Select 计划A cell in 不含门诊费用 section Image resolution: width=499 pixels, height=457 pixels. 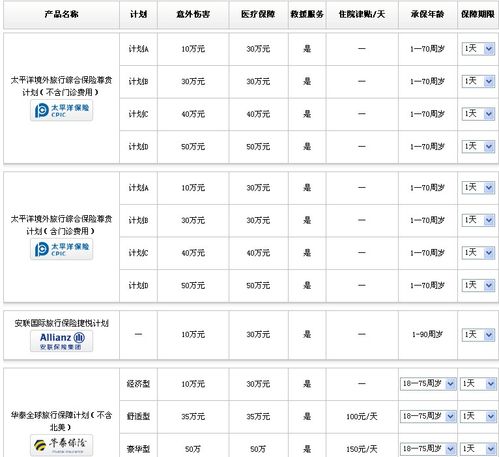(x=138, y=49)
